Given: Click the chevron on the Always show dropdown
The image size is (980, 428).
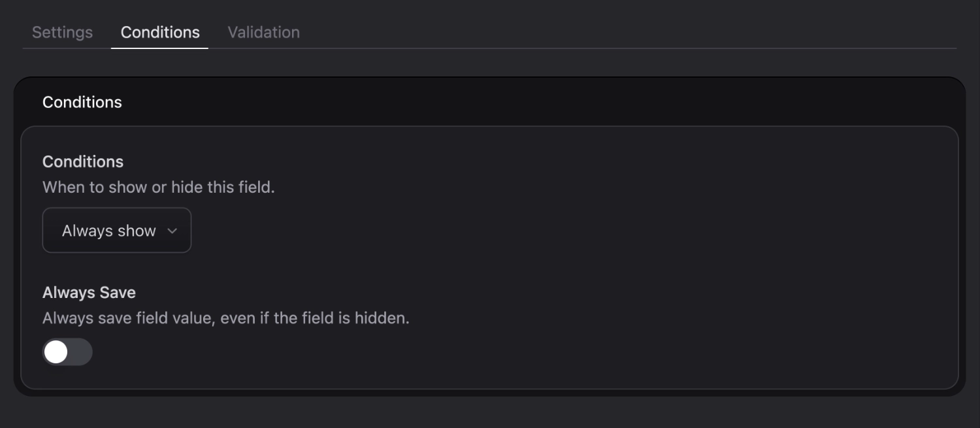Looking at the screenshot, I should coord(172,231).
